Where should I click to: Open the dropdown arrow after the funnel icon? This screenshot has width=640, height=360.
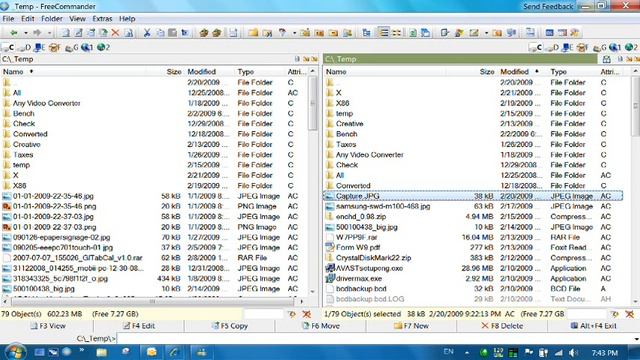point(294,33)
